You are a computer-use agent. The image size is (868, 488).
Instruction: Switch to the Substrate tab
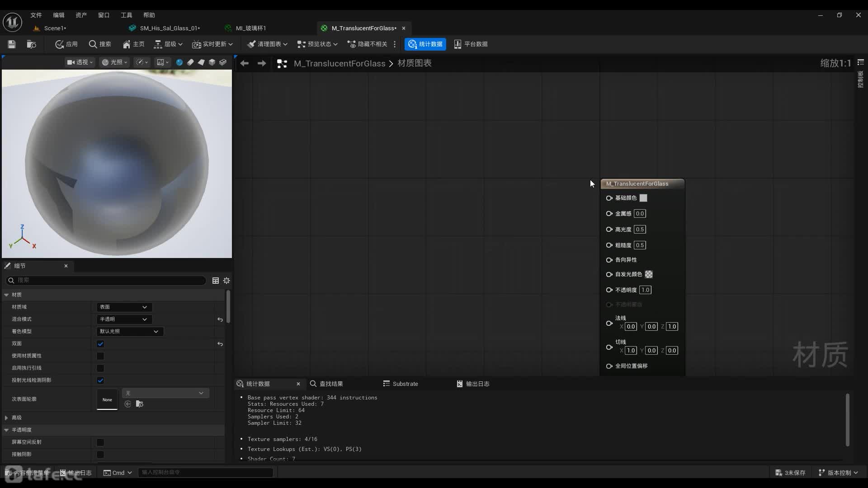(401, 384)
